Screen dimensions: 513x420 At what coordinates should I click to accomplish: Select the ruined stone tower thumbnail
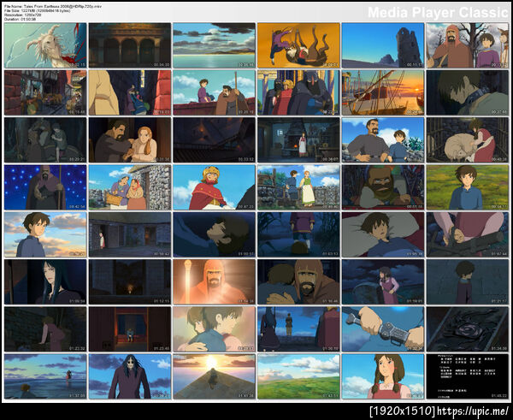[x=383, y=45]
